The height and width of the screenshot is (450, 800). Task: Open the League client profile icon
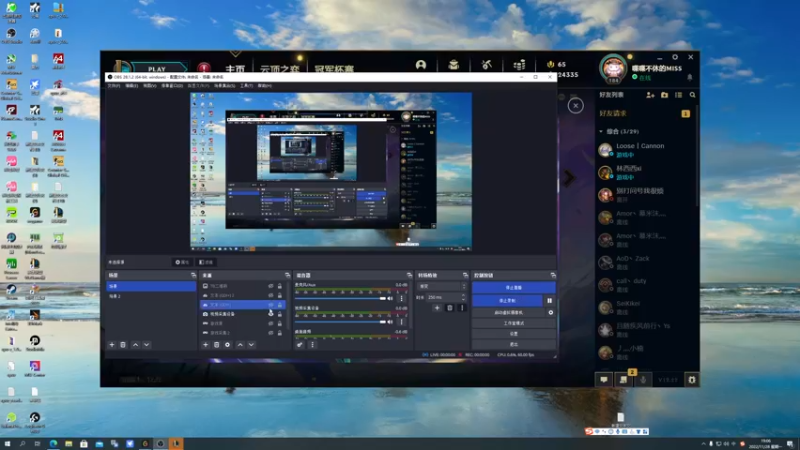point(420,65)
